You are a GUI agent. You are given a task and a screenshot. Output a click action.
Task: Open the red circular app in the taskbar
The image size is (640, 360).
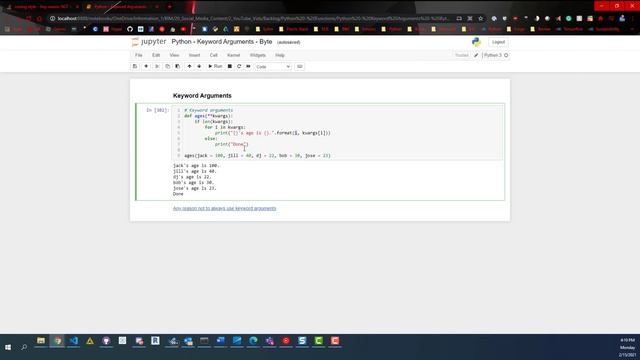[x=286, y=341]
